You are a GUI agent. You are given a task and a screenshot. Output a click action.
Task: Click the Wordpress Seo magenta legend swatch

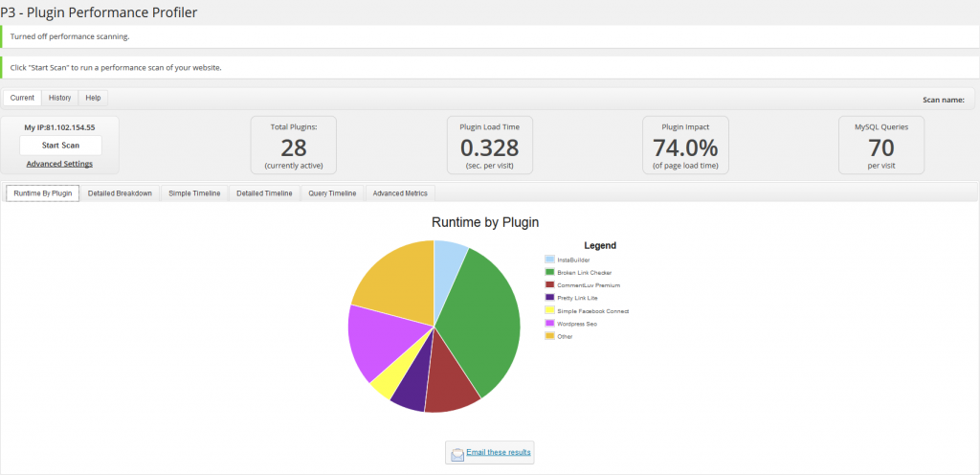tap(550, 323)
